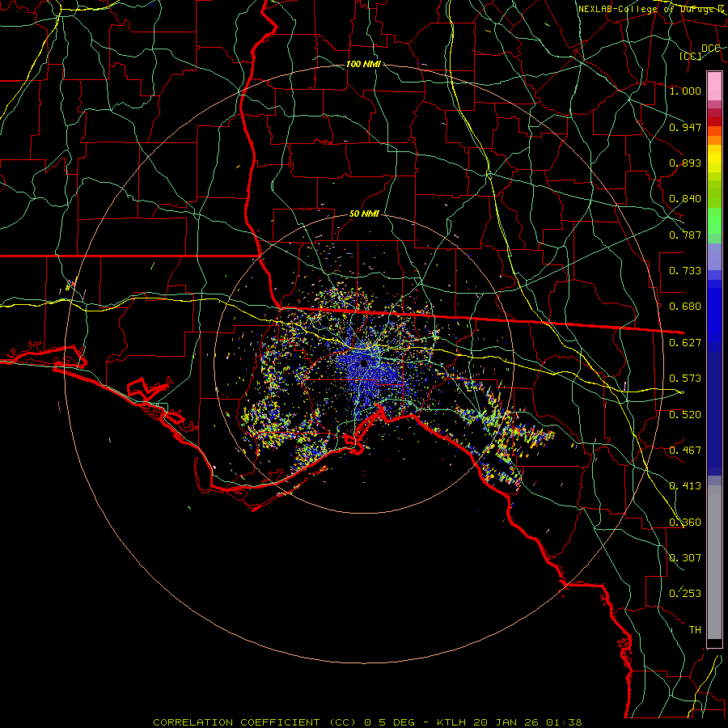The image size is (728, 728).
Task: Click the "50 NMI" range ring label
Action: coord(364,214)
